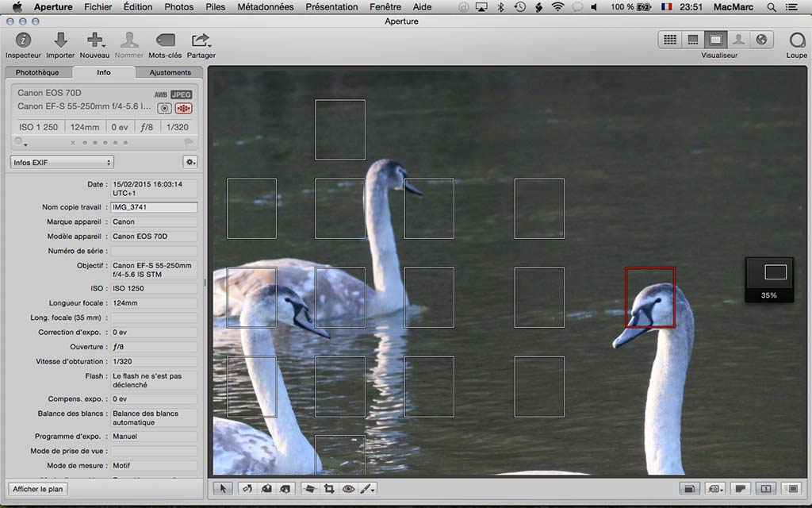The height and width of the screenshot is (508, 812).
Task: Click the 35% zoom navigator box
Action: click(769, 279)
